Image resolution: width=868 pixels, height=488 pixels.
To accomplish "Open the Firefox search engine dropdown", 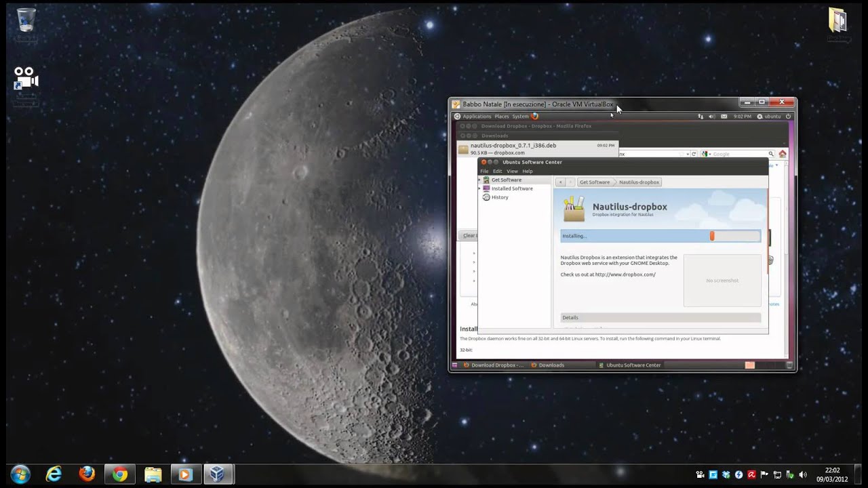I will click(x=705, y=154).
